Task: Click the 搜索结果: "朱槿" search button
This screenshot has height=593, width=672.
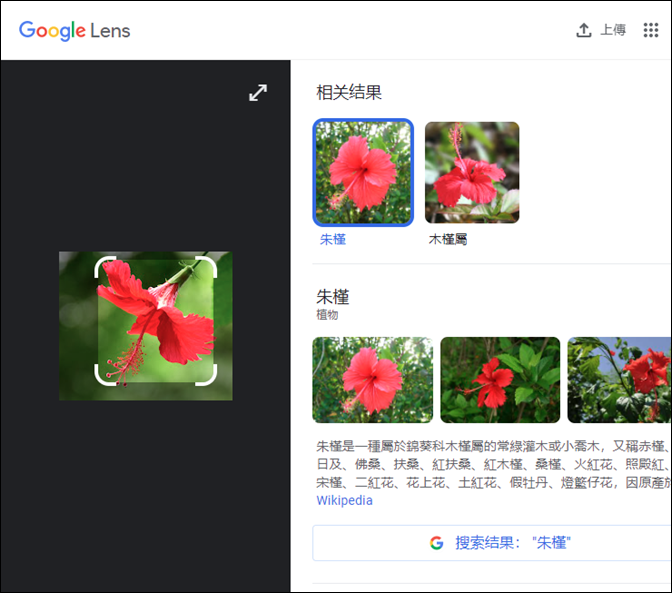Action: click(x=492, y=543)
